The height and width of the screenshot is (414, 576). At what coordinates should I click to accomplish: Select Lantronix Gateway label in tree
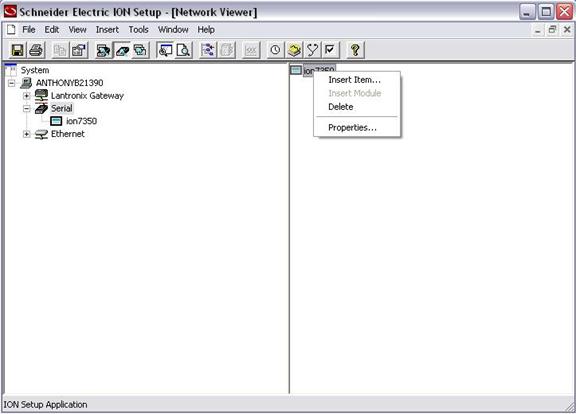(87, 96)
